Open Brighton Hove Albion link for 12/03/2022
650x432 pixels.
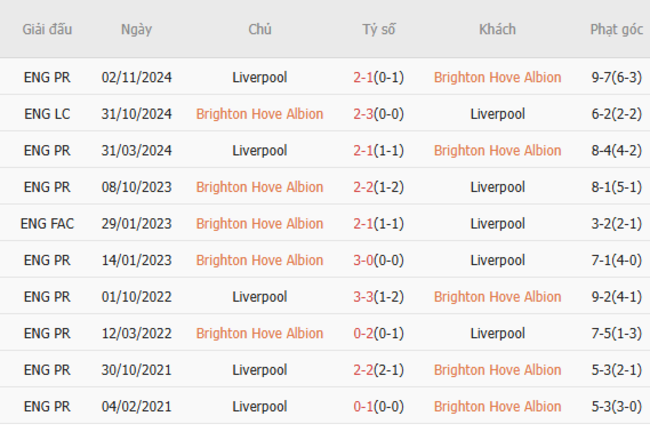(x=260, y=333)
